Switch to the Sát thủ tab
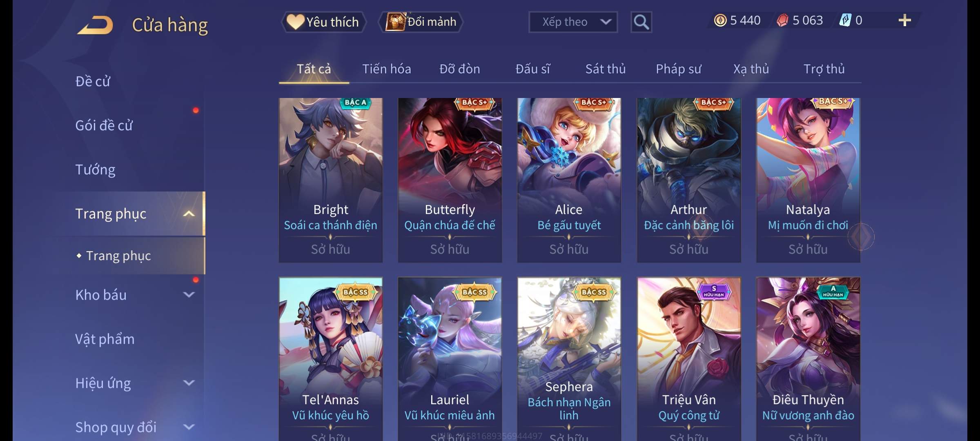This screenshot has height=441, width=980. click(606, 69)
